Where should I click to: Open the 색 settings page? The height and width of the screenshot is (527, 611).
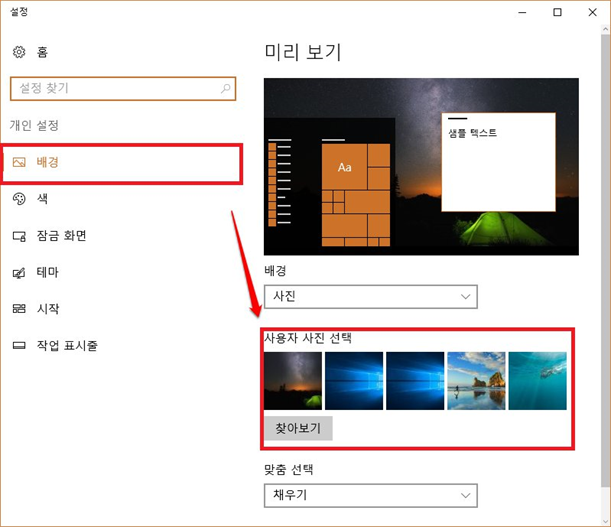coord(42,199)
